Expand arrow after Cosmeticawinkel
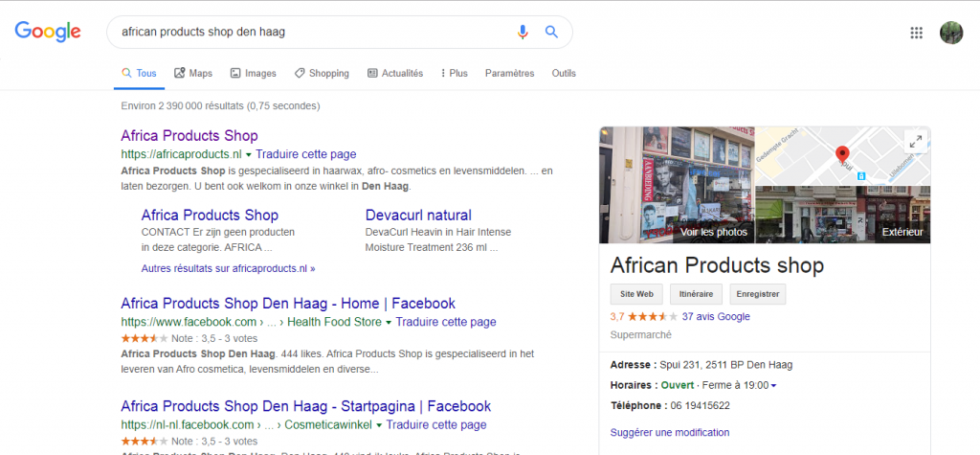The image size is (980, 455). pos(379,425)
